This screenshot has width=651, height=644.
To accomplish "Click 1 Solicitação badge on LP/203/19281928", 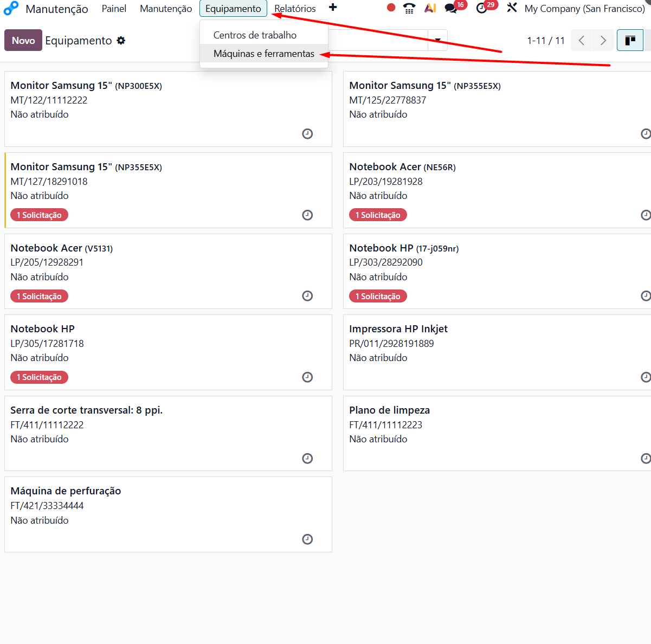I will tap(378, 215).
